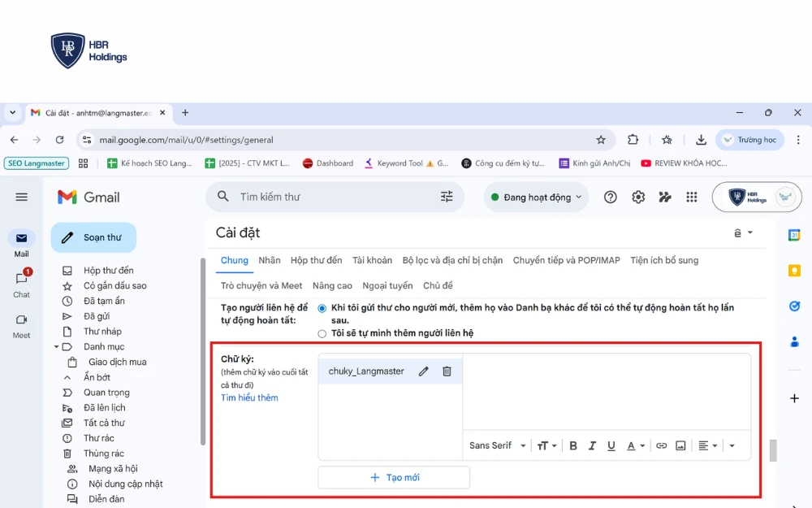Collapse Danh mục label tree

pos(57,346)
